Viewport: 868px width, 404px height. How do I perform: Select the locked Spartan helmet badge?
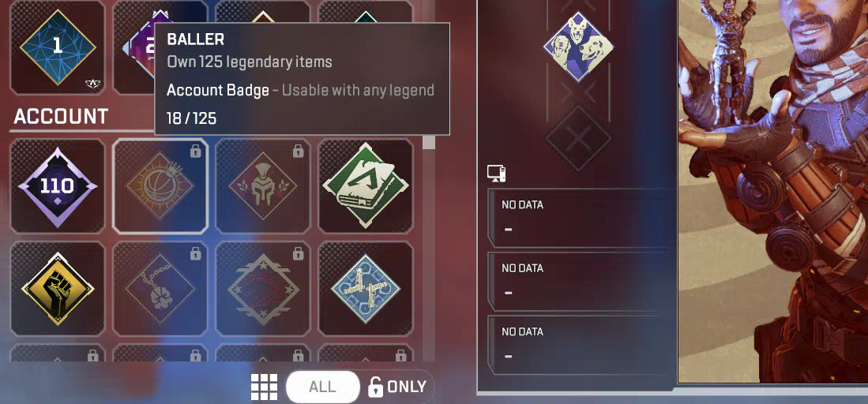(x=263, y=186)
